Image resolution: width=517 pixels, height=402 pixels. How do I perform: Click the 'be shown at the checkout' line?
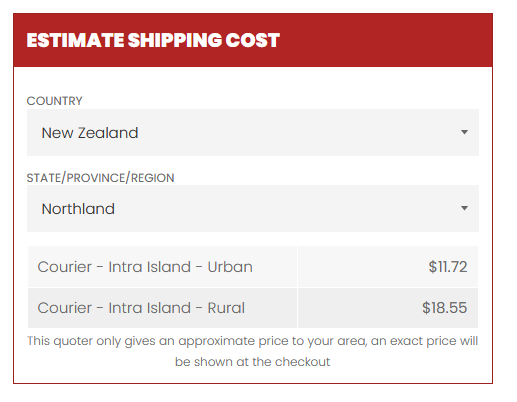click(252, 362)
